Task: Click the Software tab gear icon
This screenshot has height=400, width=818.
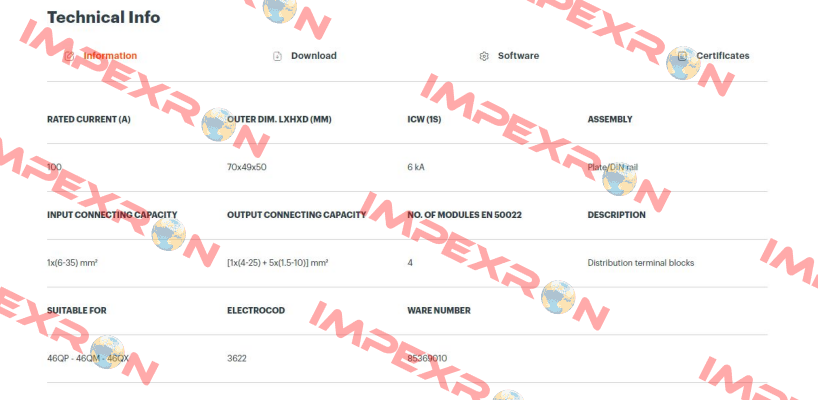Action: click(484, 56)
